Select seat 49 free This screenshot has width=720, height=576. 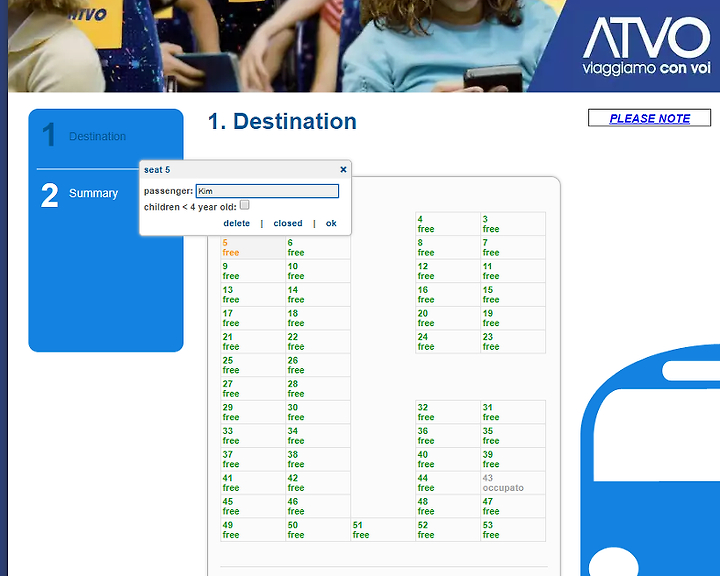(x=253, y=530)
